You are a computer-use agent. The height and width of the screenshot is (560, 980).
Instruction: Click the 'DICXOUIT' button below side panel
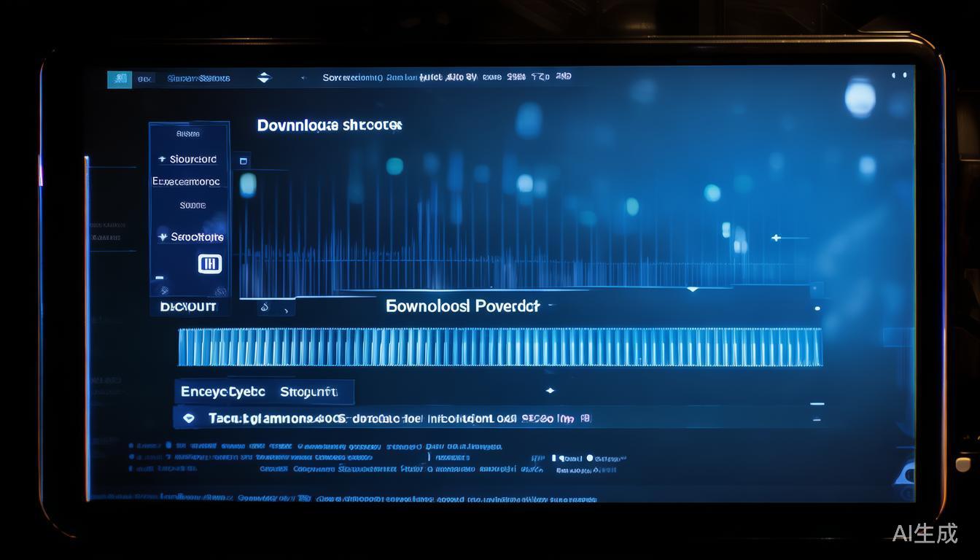click(x=188, y=307)
